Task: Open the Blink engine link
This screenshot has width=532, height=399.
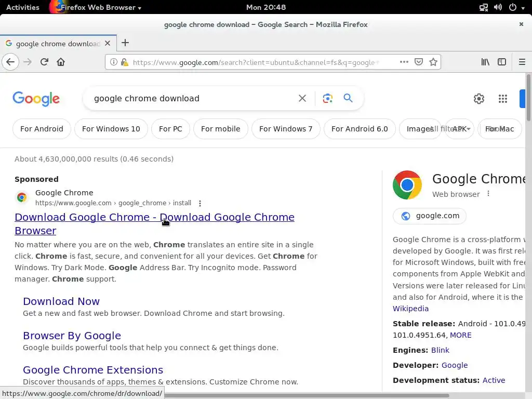Action: coord(440,350)
